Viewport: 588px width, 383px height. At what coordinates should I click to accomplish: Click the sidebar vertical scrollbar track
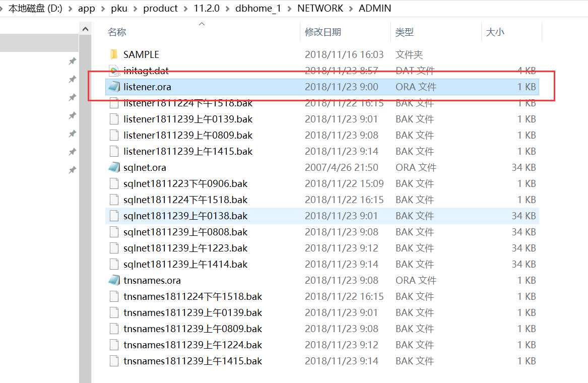click(x=85, y=209)
